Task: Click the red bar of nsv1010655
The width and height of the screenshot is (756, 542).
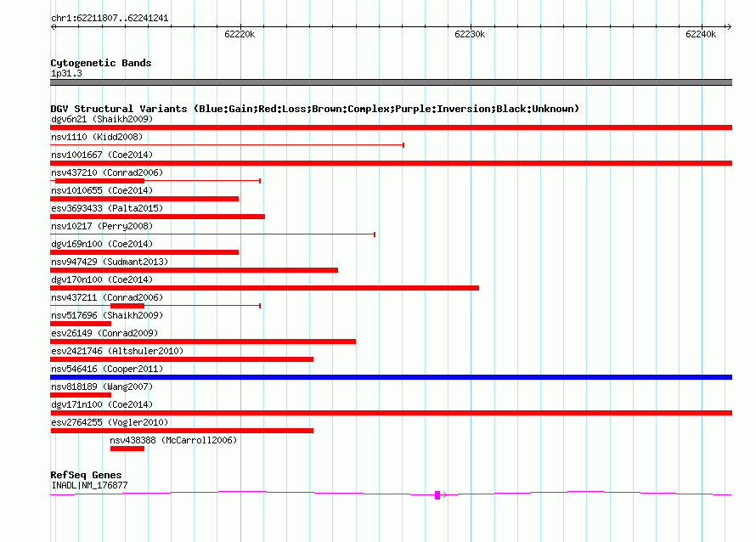Action: (144, 199)
